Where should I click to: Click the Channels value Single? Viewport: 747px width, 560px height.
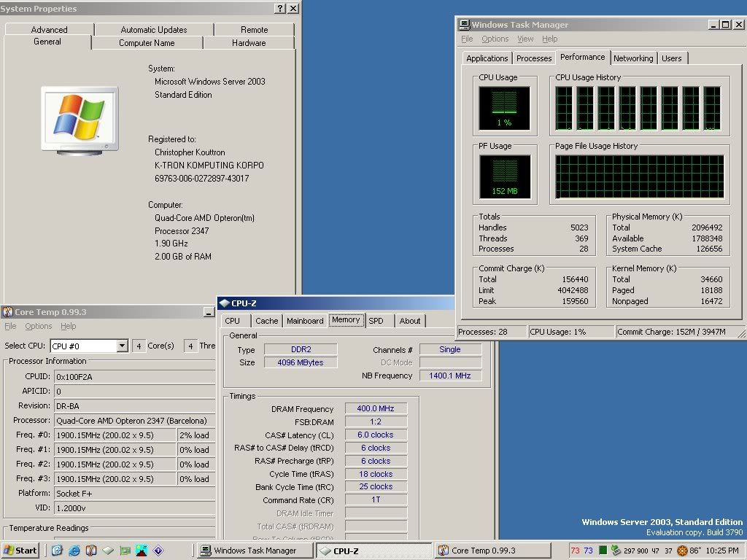coord(450,349)
